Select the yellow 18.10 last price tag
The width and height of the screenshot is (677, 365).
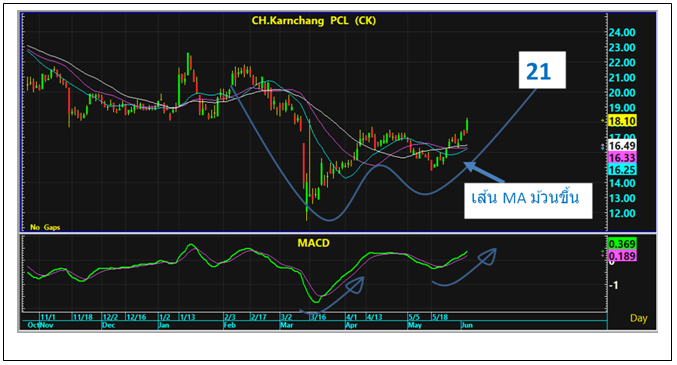[622, 121]
